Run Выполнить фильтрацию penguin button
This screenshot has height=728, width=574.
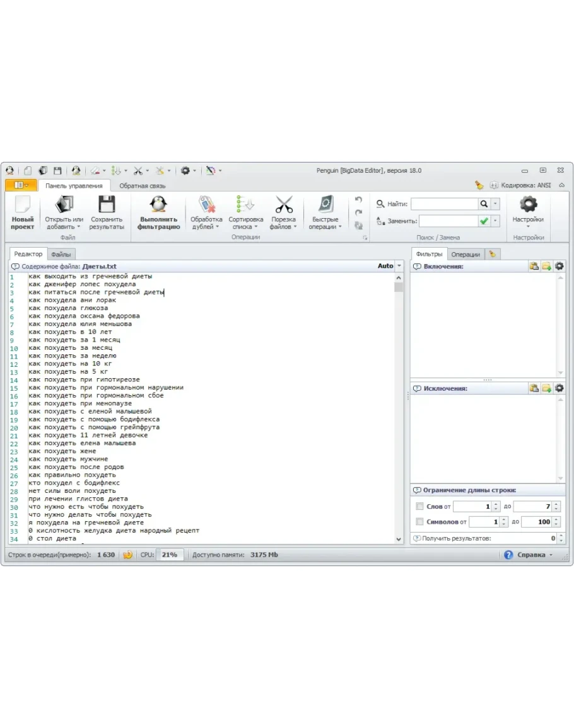(158, 205)
